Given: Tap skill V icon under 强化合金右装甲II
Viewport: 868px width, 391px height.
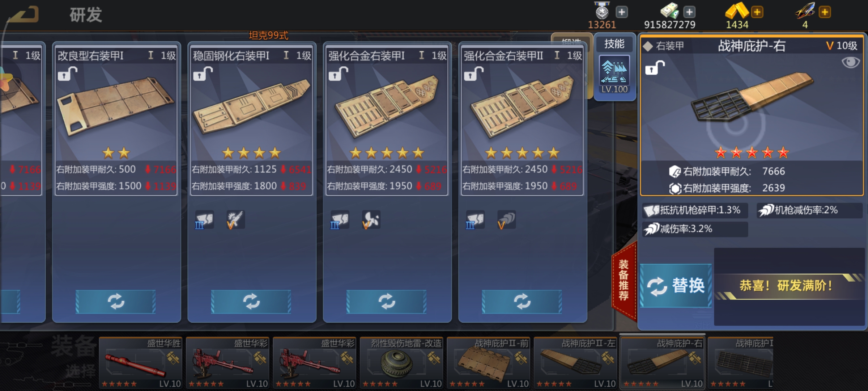Looking at the screenshot, I should 506,219.
